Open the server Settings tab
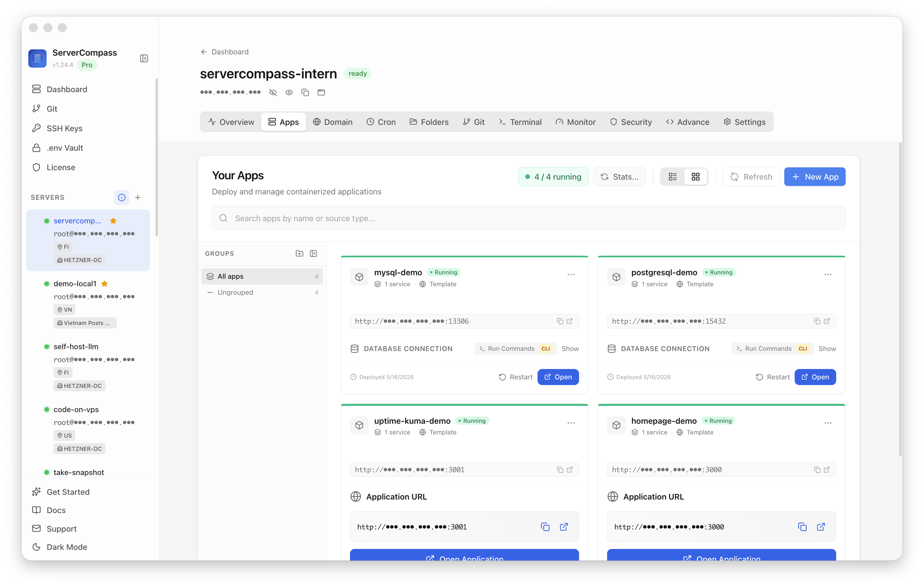 (x=744, y=122)
